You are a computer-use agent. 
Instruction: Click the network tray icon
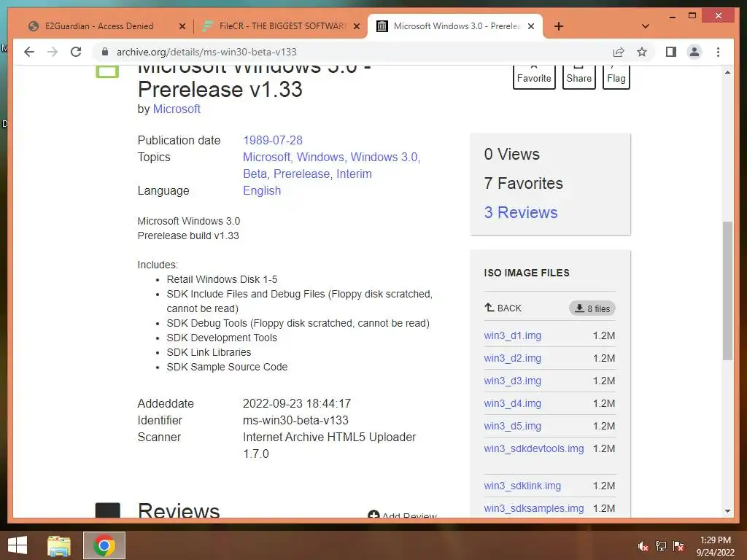[x=661, y=546]
